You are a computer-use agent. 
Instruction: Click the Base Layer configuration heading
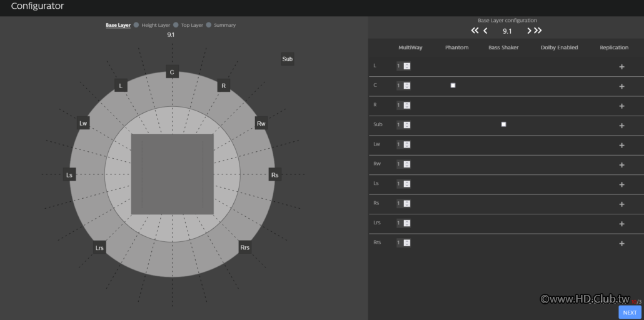tap(507, 20)
